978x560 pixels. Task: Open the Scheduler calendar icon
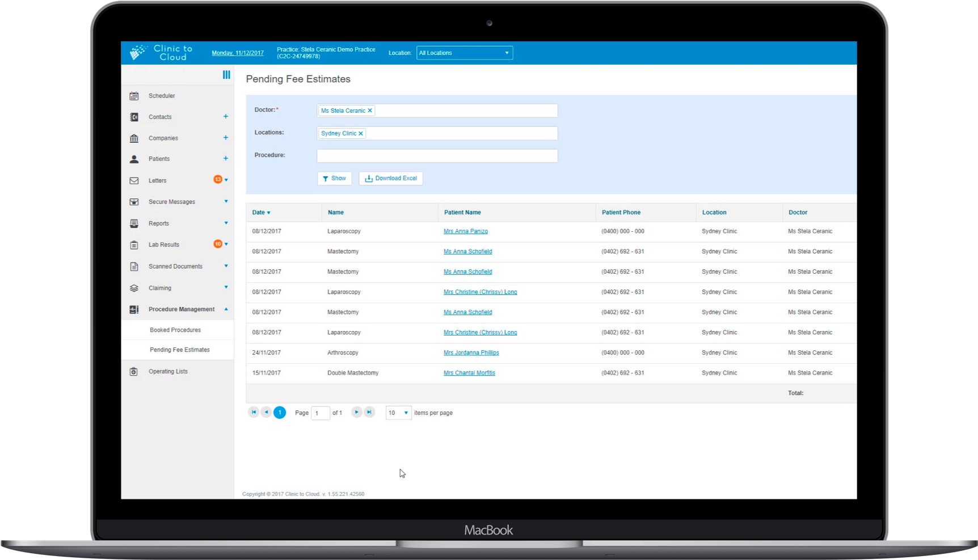134,96
